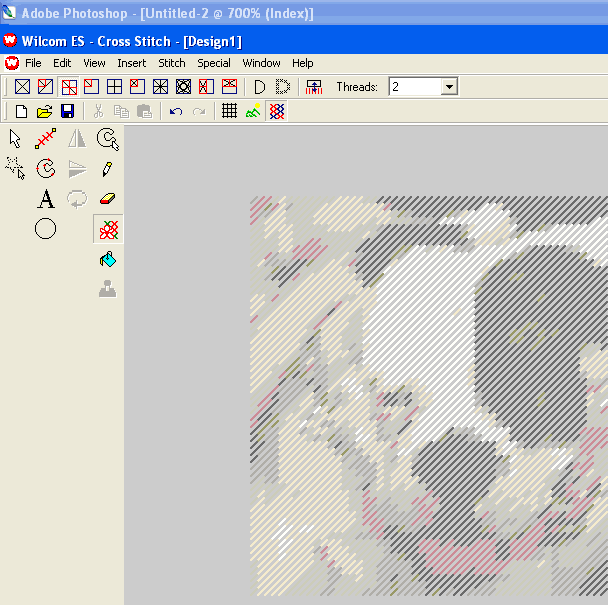Click the red single line stitch tool
This screenshot has height=605, width=608.
pyautogui.click(x=45, y=139)
